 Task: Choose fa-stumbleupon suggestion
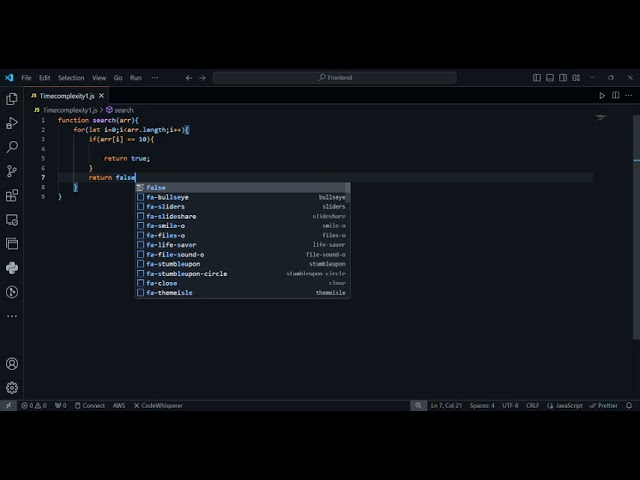pyautogui.click(x=243, y=264)
